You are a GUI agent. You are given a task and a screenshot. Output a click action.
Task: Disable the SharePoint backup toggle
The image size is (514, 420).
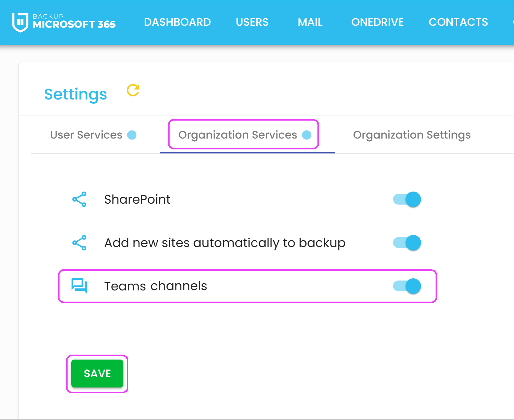coord(407,199)
